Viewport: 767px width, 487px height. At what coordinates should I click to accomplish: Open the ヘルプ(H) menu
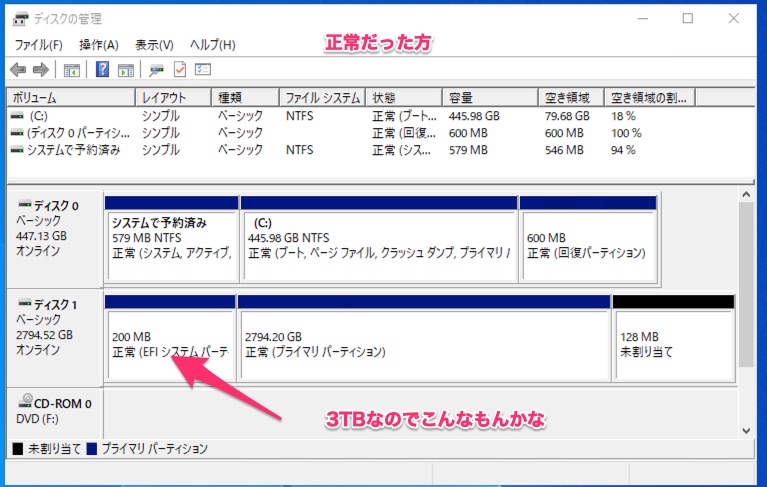pos(213,45)
